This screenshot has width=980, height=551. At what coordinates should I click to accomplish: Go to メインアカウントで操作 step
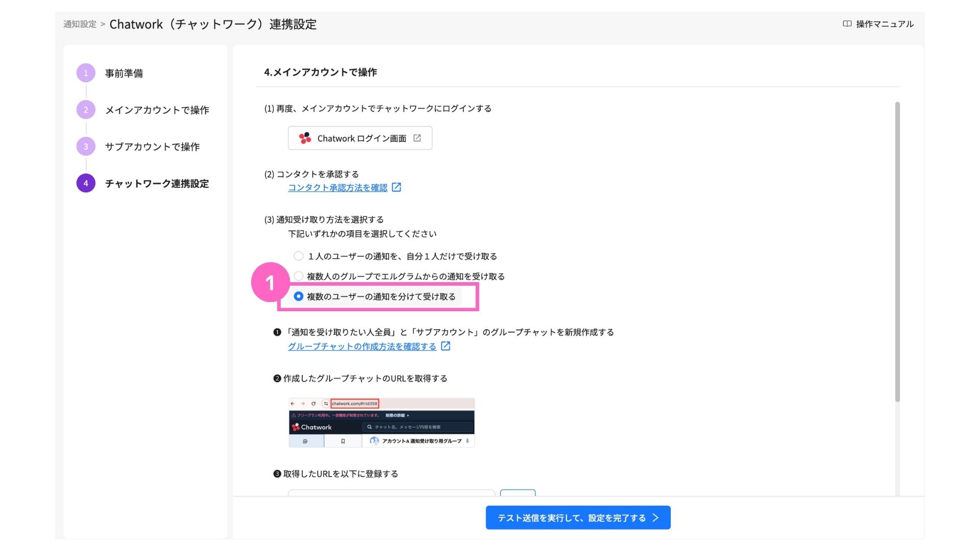point(157,110)
